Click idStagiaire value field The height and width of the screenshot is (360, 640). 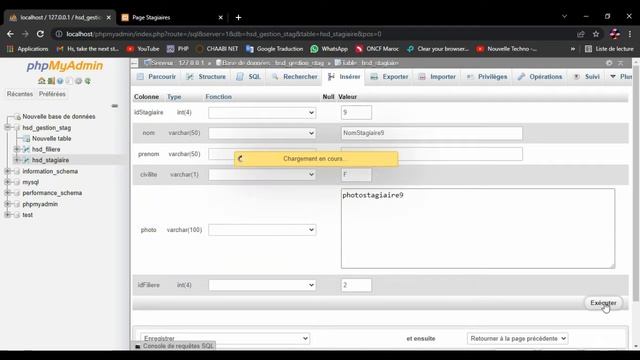356,113
